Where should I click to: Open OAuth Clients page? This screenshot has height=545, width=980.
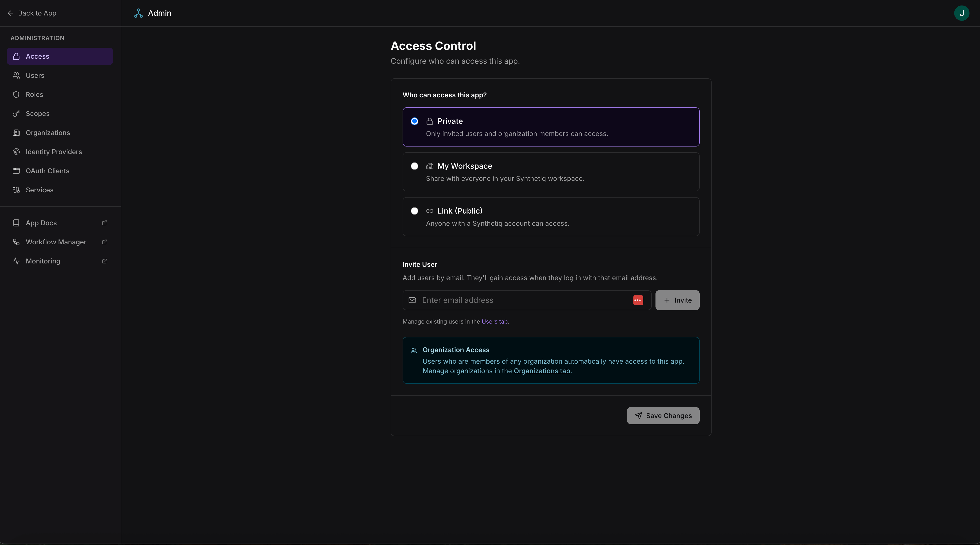(x=60, y=171)
